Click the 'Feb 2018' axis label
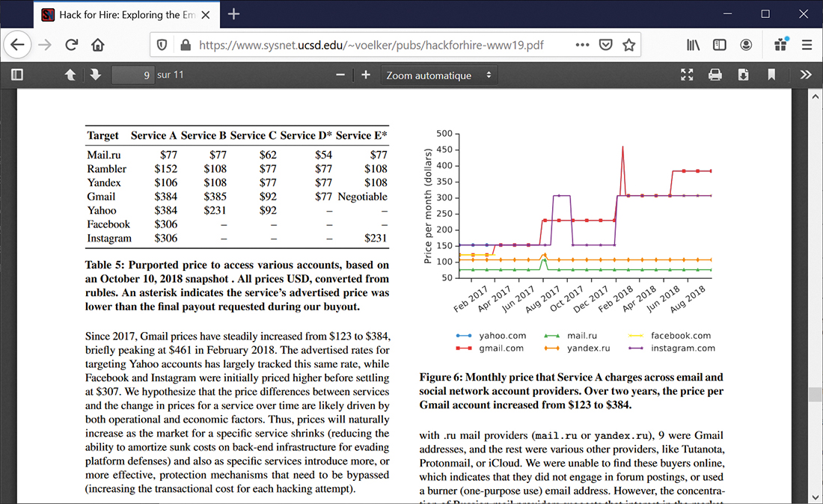This screenshot has height=504, width=823. tap(617, 299)
